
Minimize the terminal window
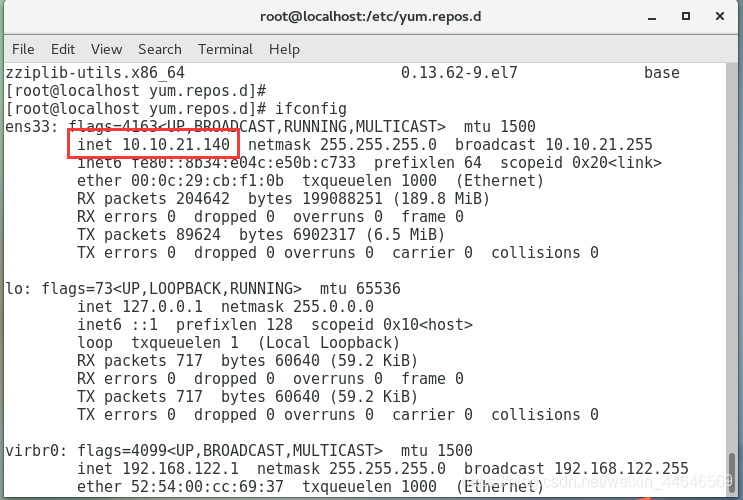pyautogui.click(x=652, y=17)
